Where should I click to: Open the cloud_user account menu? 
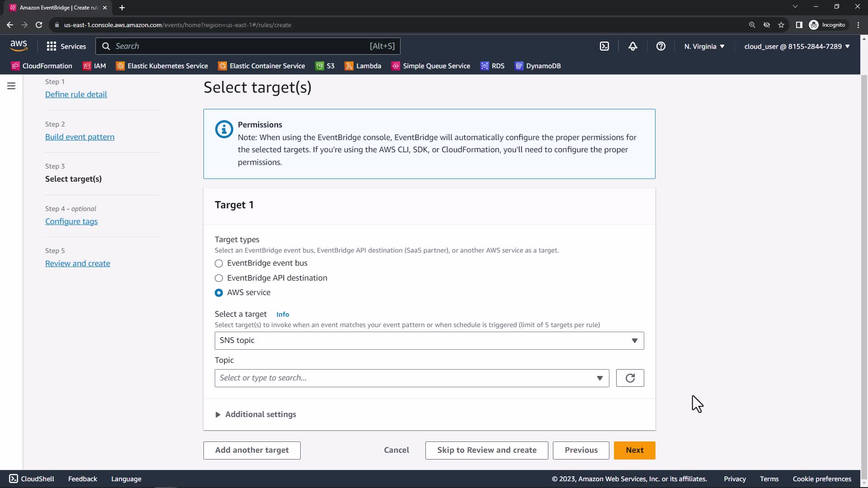tap(797, 46)
